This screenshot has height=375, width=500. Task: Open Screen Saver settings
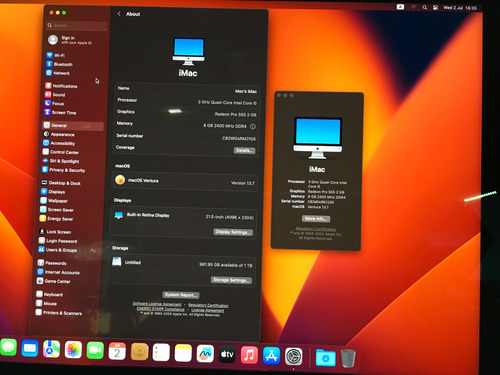click(57, 210)
